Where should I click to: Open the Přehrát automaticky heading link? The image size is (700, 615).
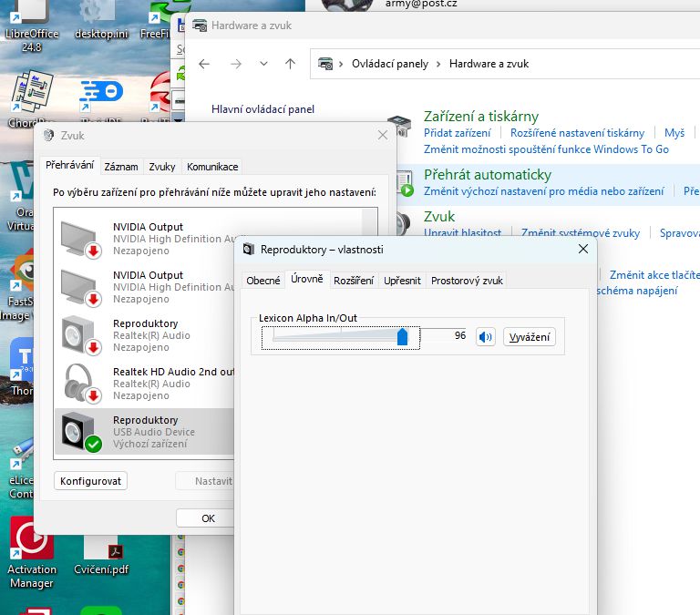pos(488,175)
